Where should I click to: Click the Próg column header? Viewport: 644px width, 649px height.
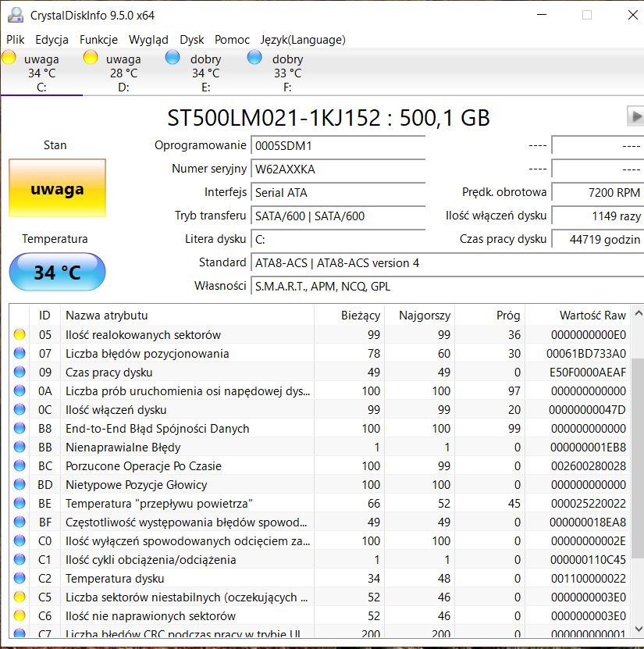pyautogui.click(x=490, y=316)
